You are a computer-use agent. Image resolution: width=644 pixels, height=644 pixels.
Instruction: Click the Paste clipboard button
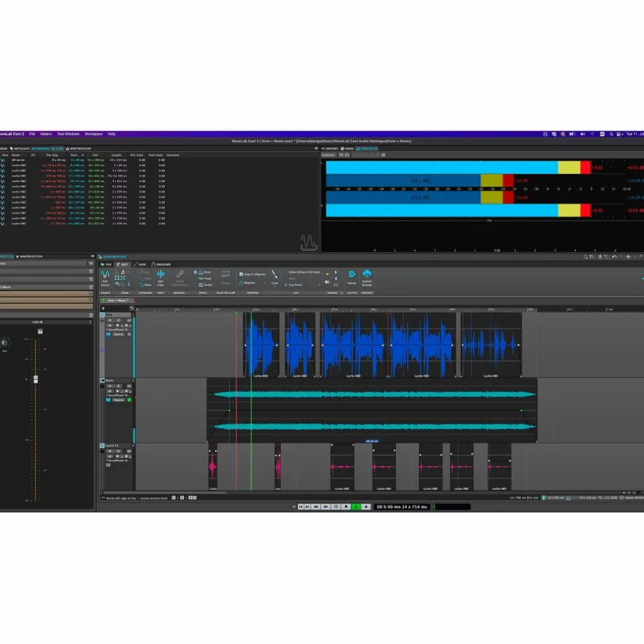(145, 285)
